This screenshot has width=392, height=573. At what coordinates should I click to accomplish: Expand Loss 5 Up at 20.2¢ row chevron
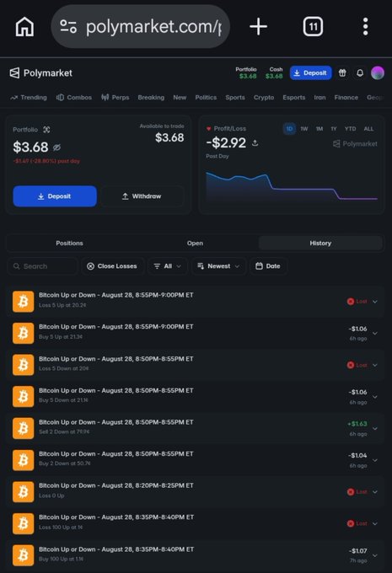point(375,302)
